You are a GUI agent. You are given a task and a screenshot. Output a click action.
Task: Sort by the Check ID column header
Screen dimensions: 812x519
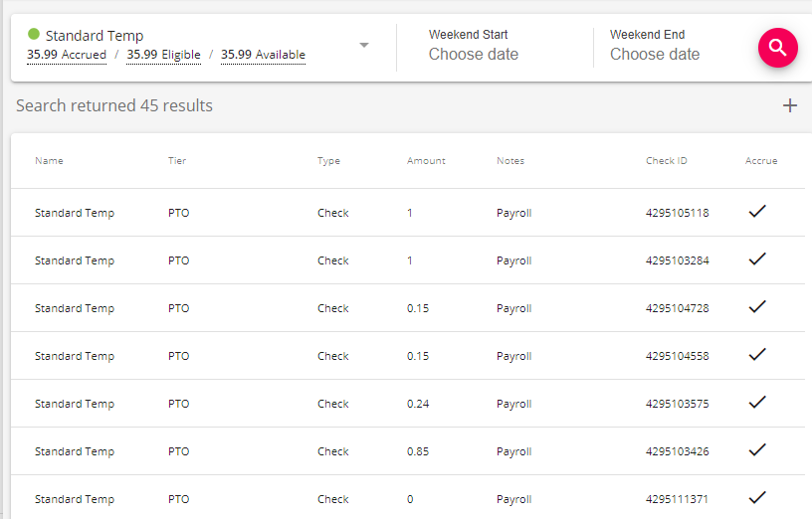(x=667, y=161)
